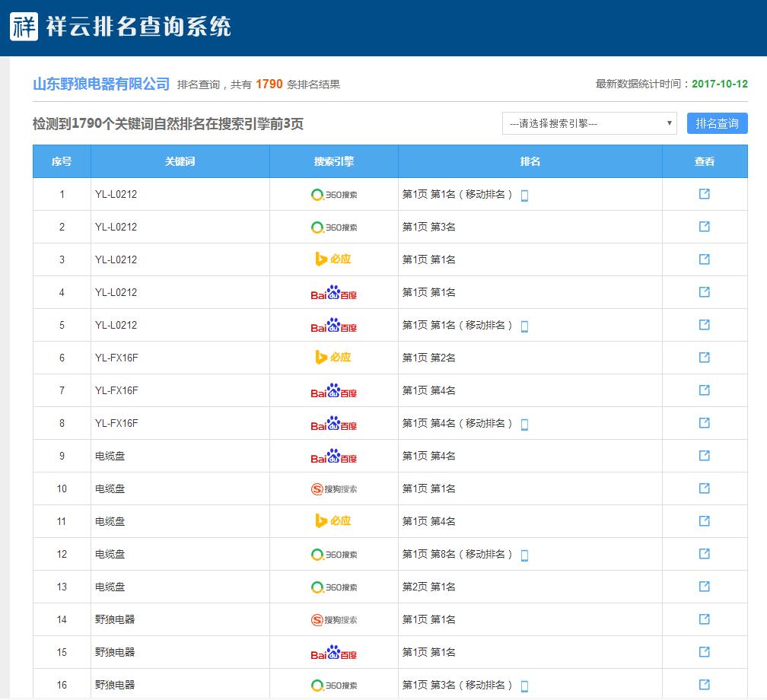
Task: Click 山东野狼电器有限公司 company link
Action: coord(101,84)
